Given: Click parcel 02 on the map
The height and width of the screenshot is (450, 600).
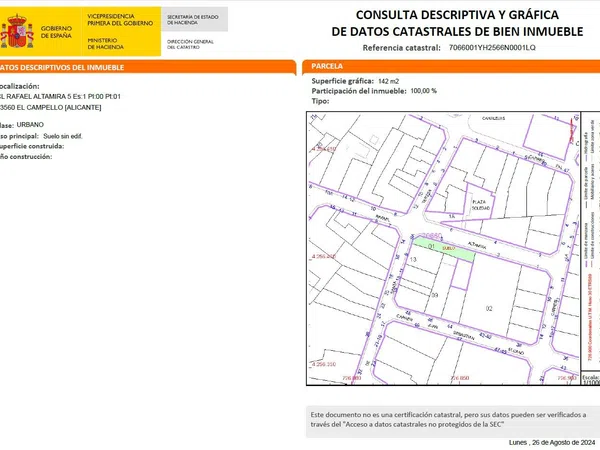Looking at the screenshot, I should 490,307.
